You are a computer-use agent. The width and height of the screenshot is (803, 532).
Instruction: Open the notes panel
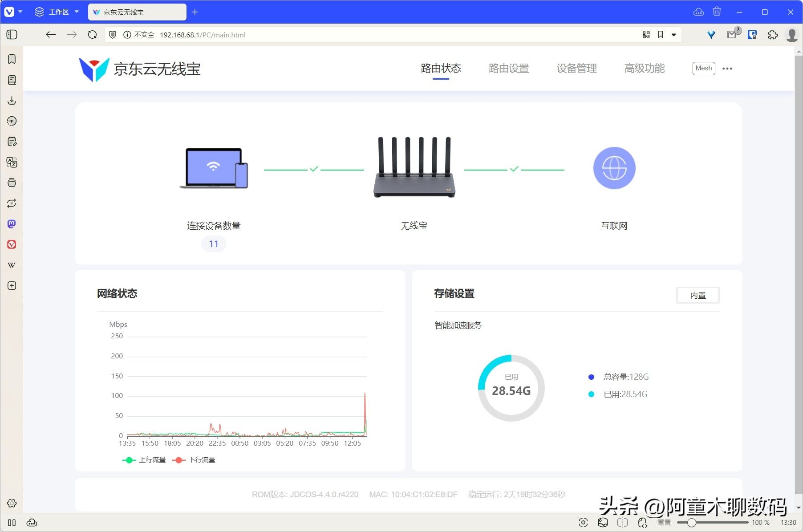coord(12,142)
